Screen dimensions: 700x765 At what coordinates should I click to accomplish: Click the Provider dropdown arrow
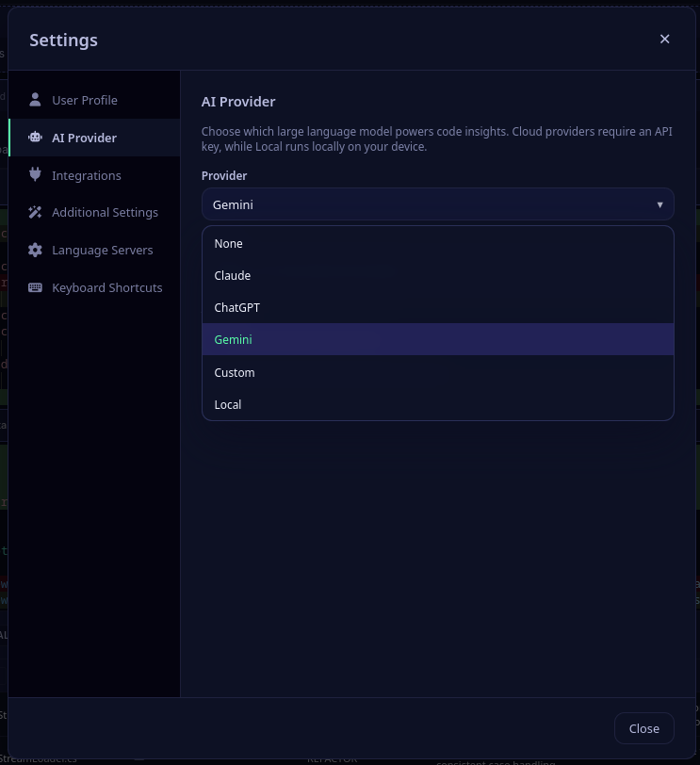(x=659, y=203)
